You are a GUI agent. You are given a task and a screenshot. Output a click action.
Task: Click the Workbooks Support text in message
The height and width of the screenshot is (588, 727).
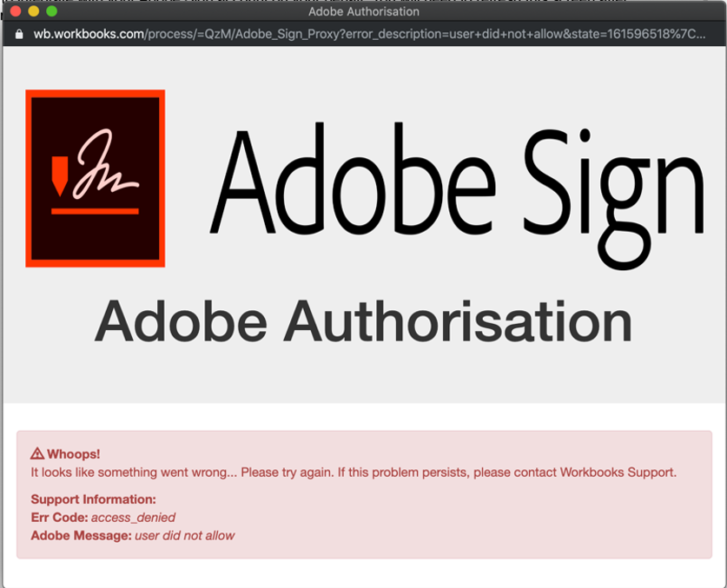(618, 472)
